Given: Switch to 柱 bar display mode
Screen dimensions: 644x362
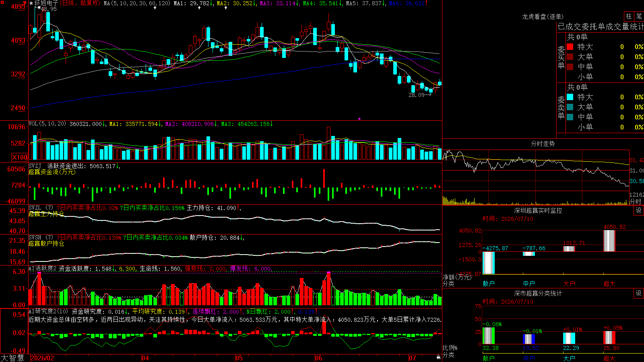Looking at the screenshot, I should pos(629,16).
